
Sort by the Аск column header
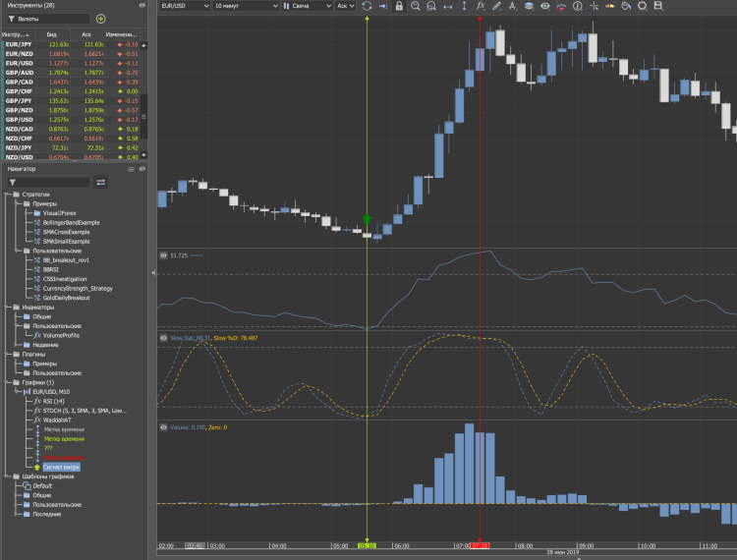86,34
